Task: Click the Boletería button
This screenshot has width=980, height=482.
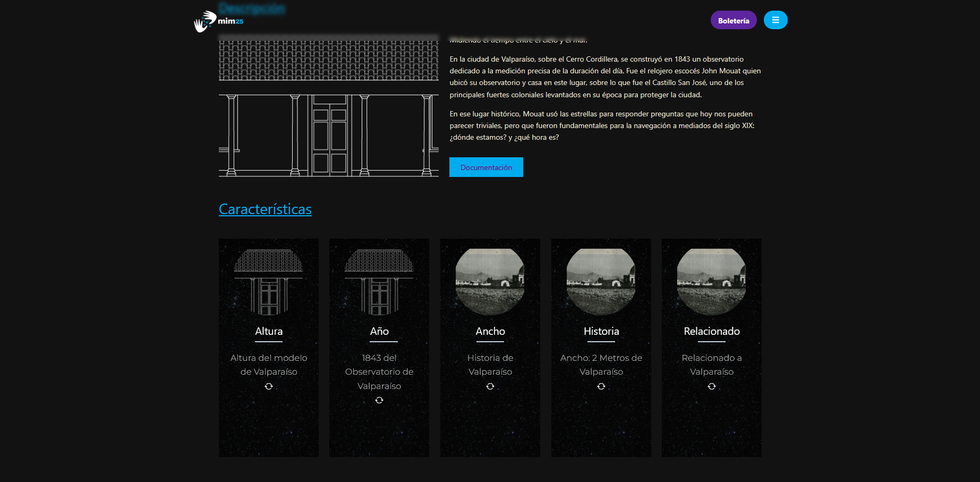Action: (733, 20)
